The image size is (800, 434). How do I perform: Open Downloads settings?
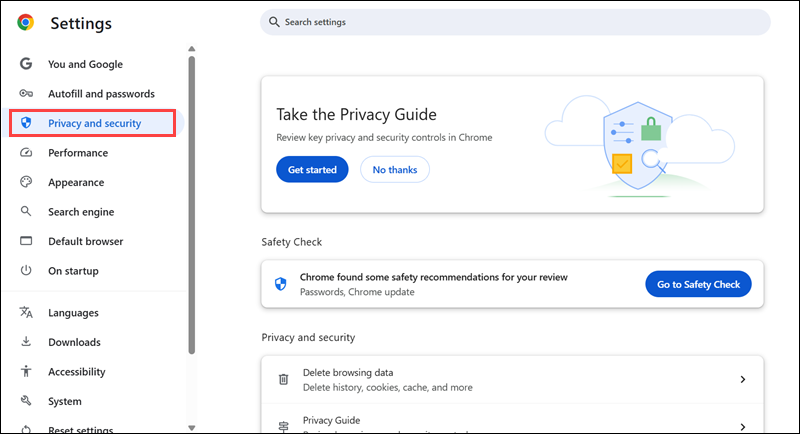(x=74, y=342)
